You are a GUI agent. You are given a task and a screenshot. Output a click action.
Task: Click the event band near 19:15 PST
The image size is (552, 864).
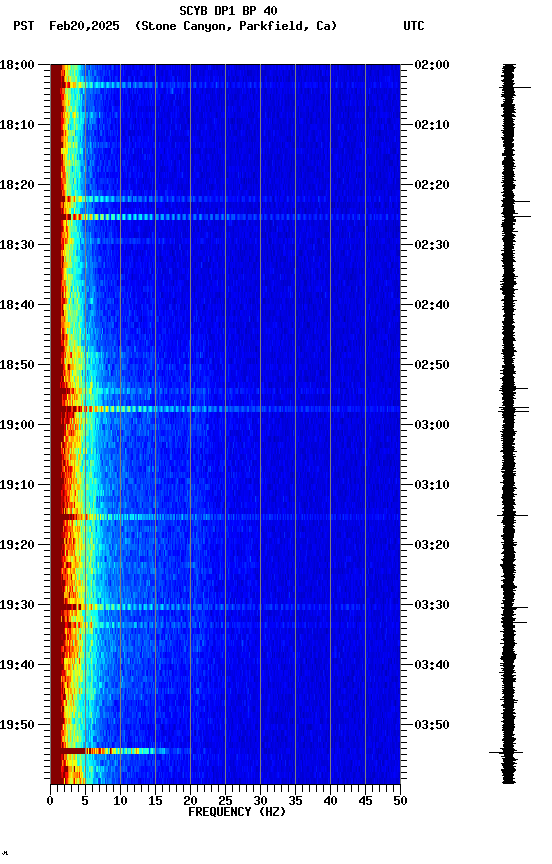[225, 517]
